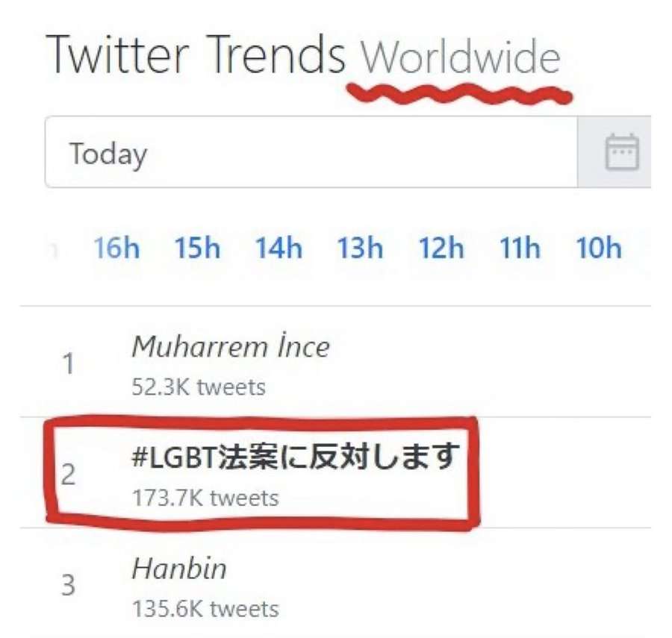672x638 pixels.
Task: Expand earlier hours on the timeline row
Action: (x=51, y=248)
